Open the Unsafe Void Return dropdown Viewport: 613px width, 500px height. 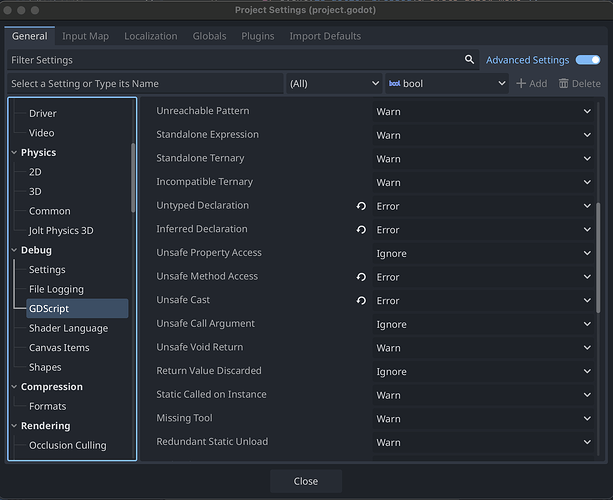click(483, 348)
